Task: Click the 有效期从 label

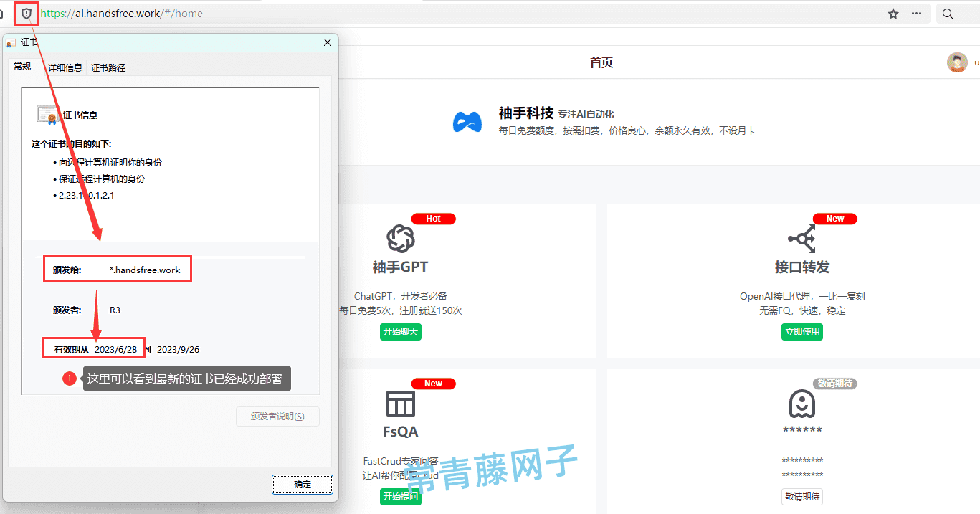Action: click(x=72, y=350)
